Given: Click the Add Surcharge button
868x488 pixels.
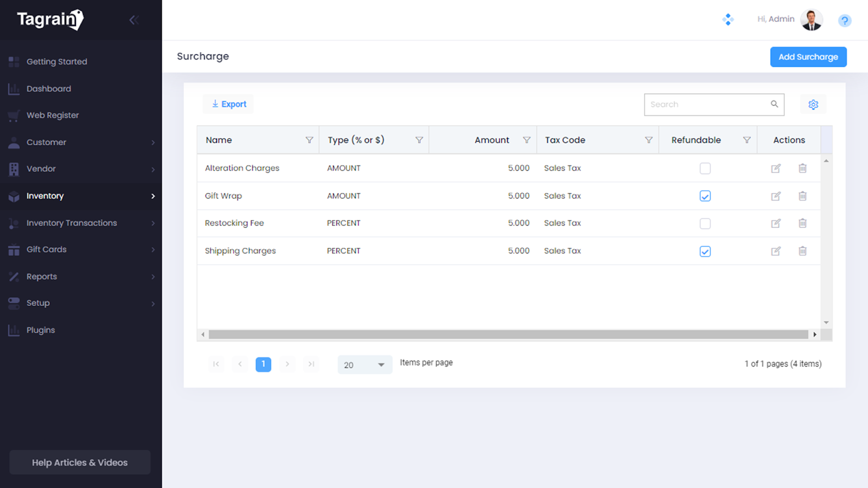Looking at the screenshot, I should pyautogui.click(x=808, y=57).
